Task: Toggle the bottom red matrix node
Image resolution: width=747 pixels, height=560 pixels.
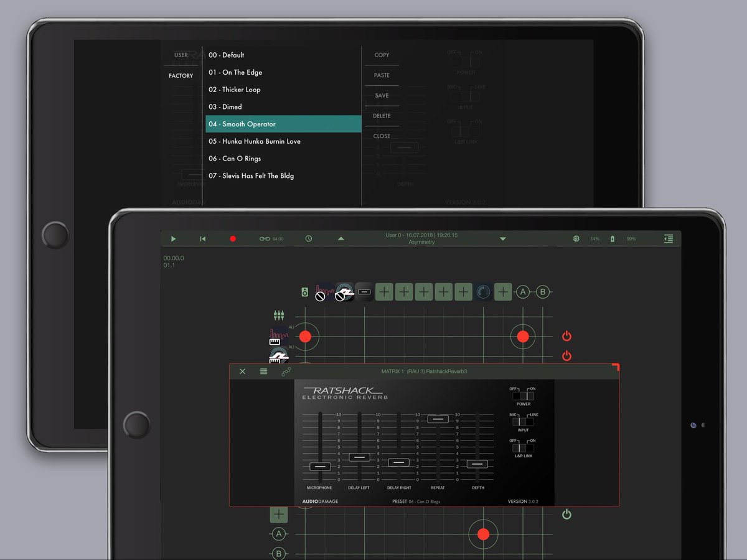Action: pos(483,534)
